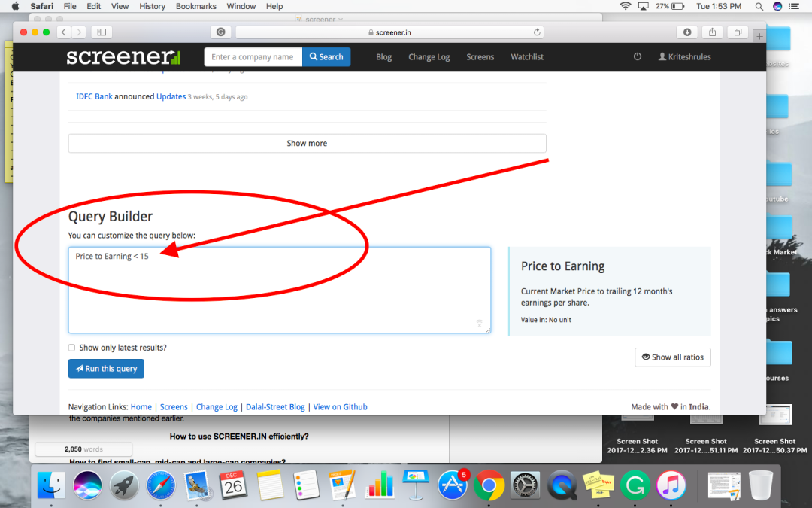This screenshot has width=812, height=508.
Task: Open Screens link in top navbar
Action: click(x=480, y=57)
